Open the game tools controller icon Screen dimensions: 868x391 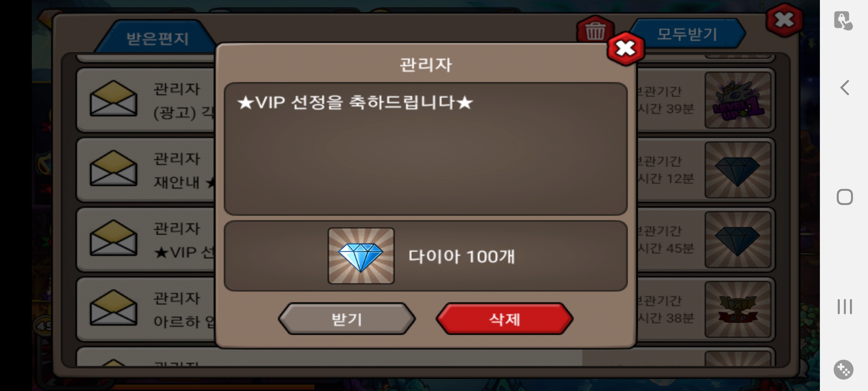pos(843,370)
